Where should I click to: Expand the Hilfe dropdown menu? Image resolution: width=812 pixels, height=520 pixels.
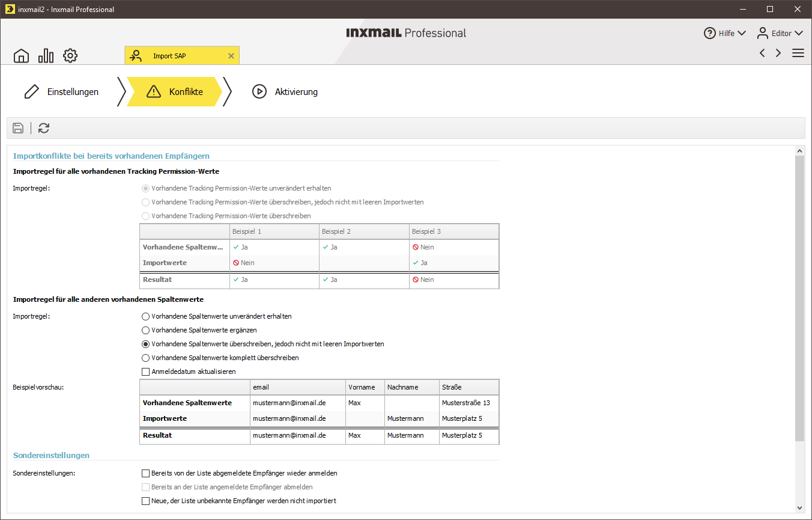coord(741,34)
